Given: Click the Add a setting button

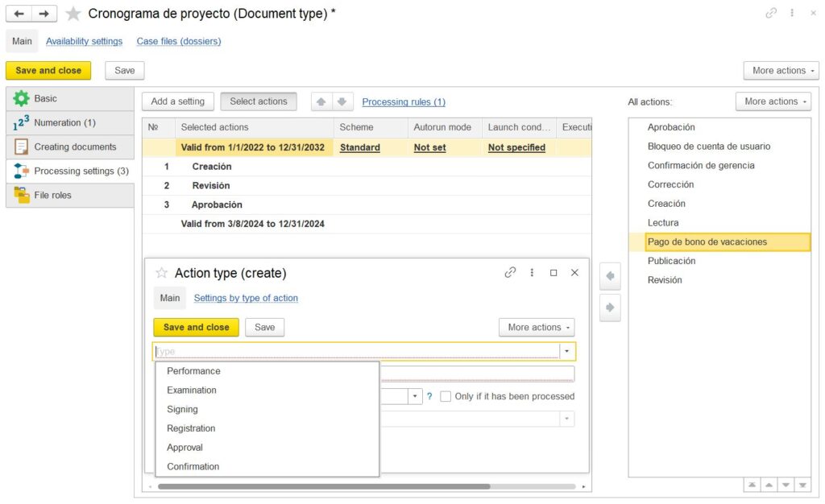Looking at the screenshot, I should coord(178,101).
